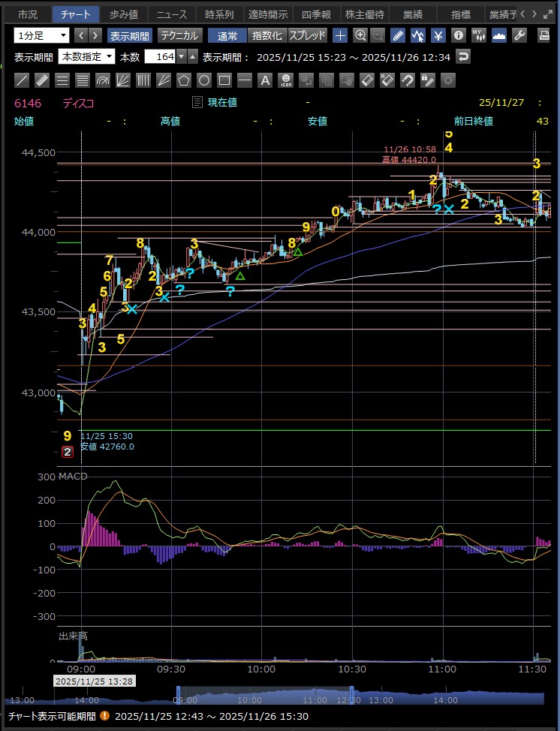This screenshot has width=560, height=731.
Task: Open settings with the wrench icon
Action: 519,35
